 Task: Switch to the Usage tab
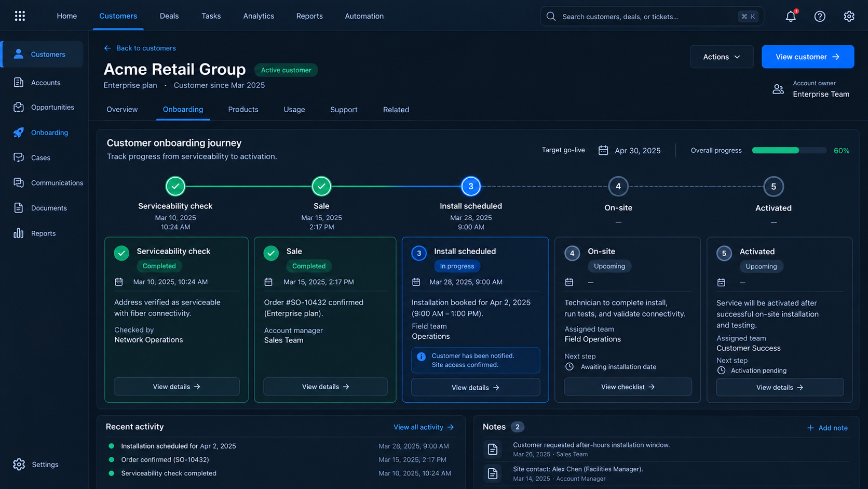pyautogui.click(x=294, y=110)
